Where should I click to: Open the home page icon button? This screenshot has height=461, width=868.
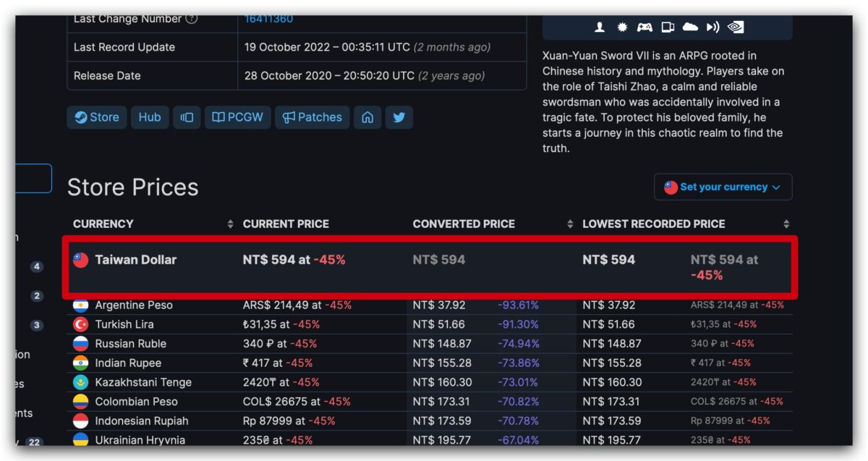367,117
